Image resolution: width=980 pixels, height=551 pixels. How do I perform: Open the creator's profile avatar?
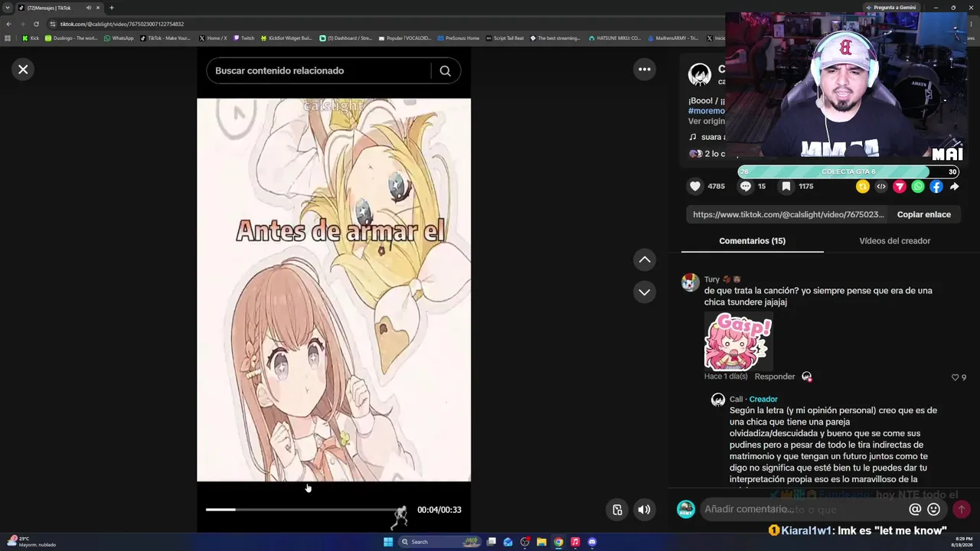click(x=700, y=74)
